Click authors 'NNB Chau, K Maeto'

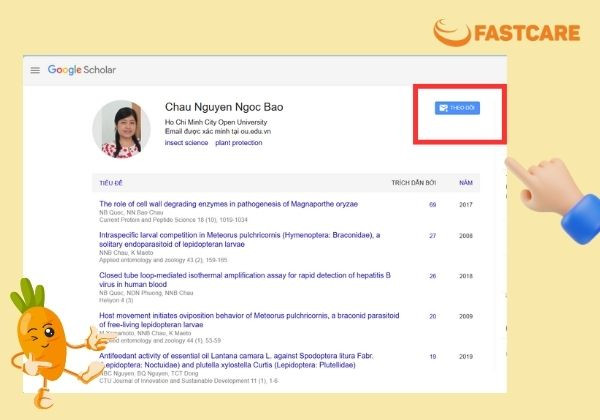coord(126,253)
